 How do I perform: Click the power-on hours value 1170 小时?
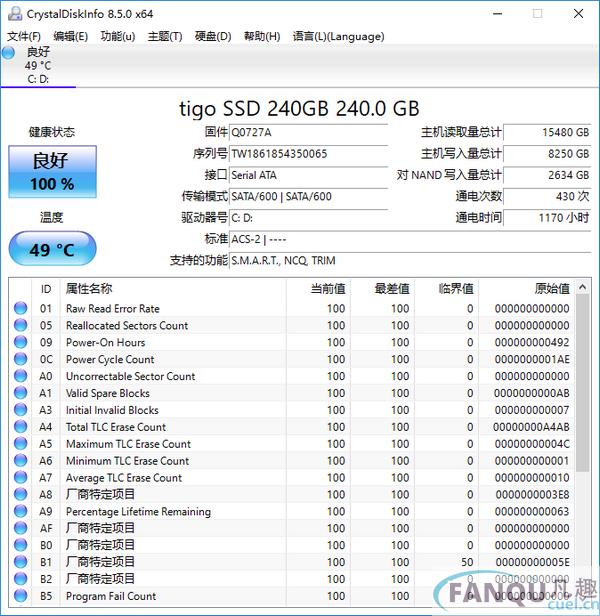547,218
